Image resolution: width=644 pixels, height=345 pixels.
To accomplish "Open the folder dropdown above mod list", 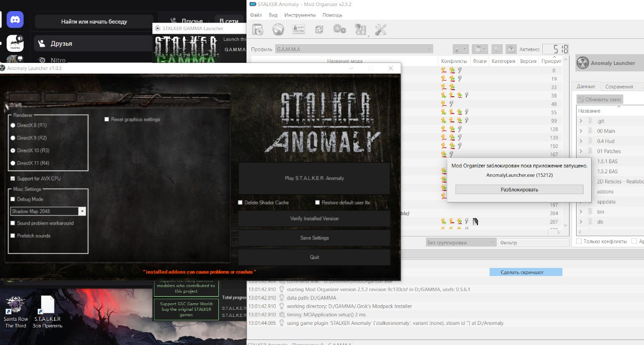I will 480,49.
